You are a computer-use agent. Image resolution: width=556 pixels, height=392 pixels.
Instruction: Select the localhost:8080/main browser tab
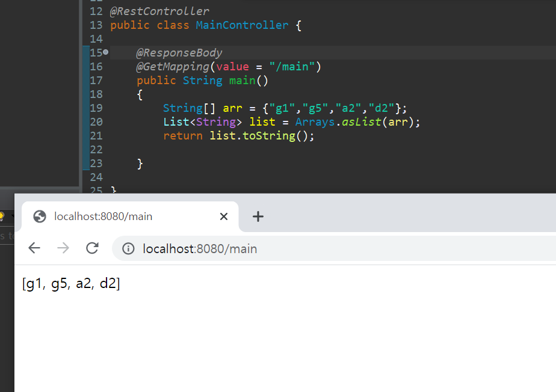[130, 216]
